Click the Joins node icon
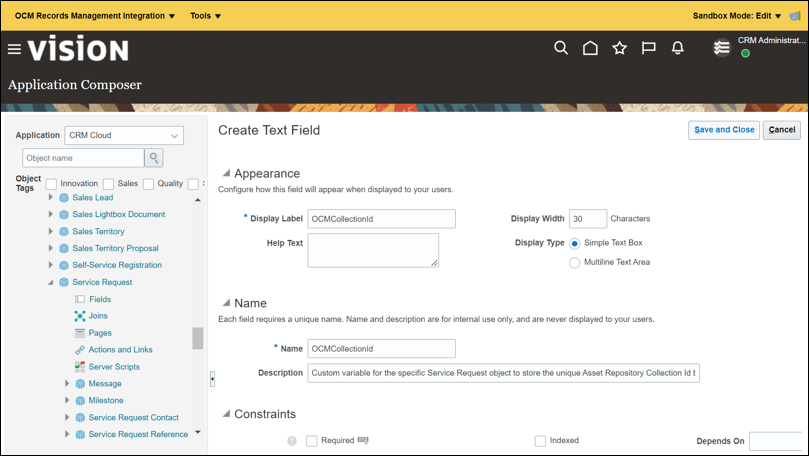The height and width of the screenshot is (456, 809). tap(80, 316)
